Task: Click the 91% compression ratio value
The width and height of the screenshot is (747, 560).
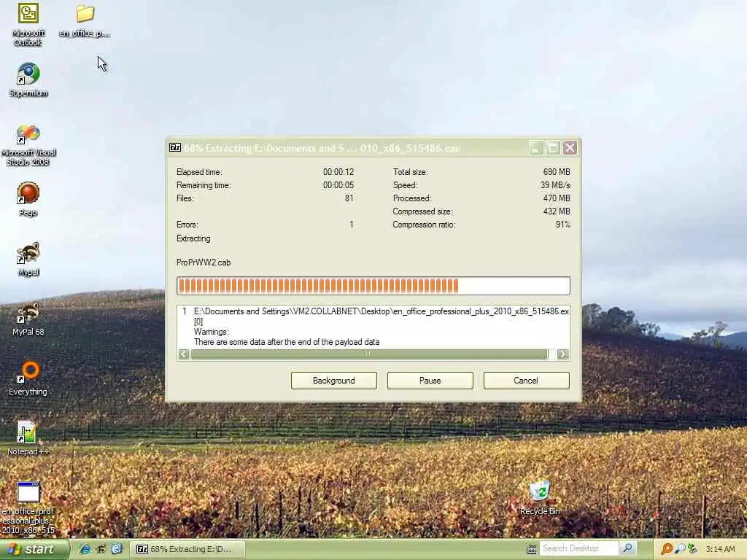Action: coord(562,225)
